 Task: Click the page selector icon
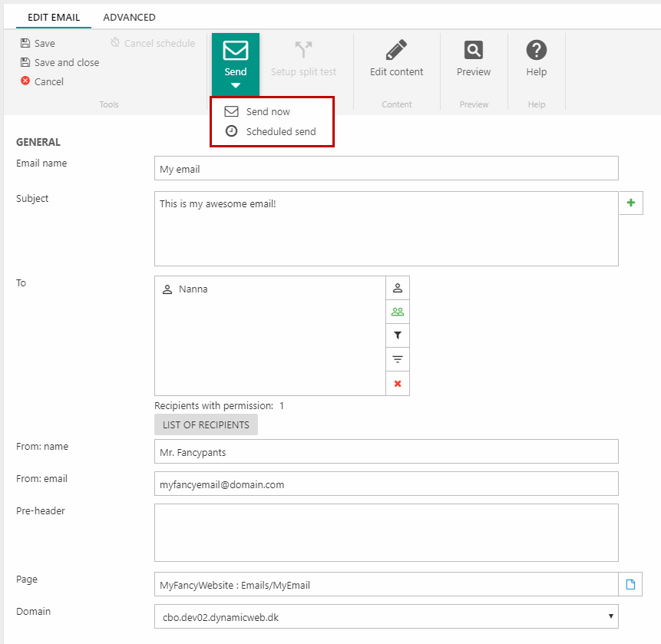[631, 585]
